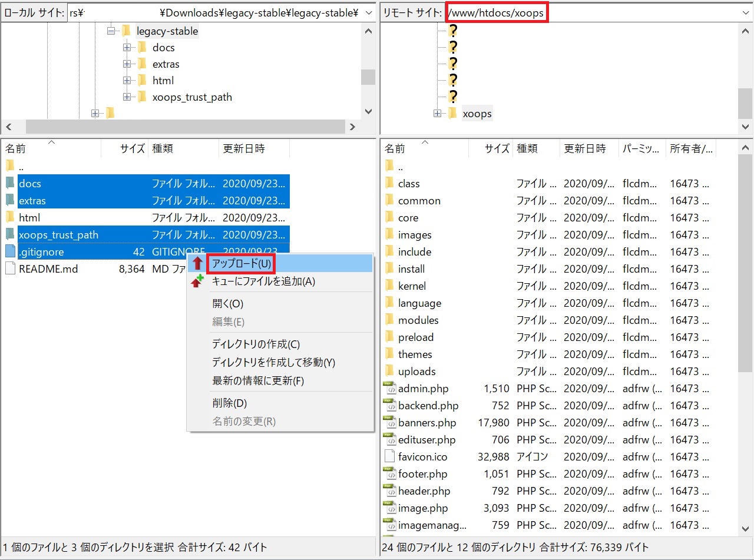This screenshot has height=560, width=754.
Task: Click first question-mark folder in remote tree
Action: (x=453, y=31)
